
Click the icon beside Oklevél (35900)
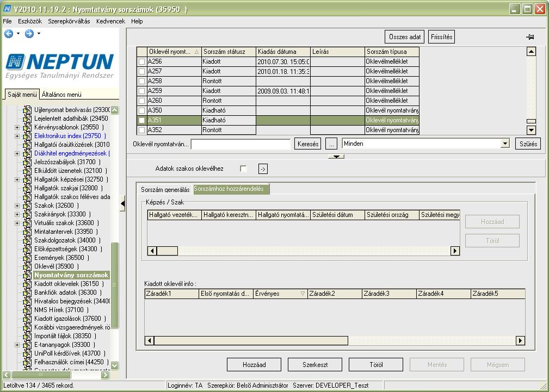pyautogui.click(x=27, y=266)
